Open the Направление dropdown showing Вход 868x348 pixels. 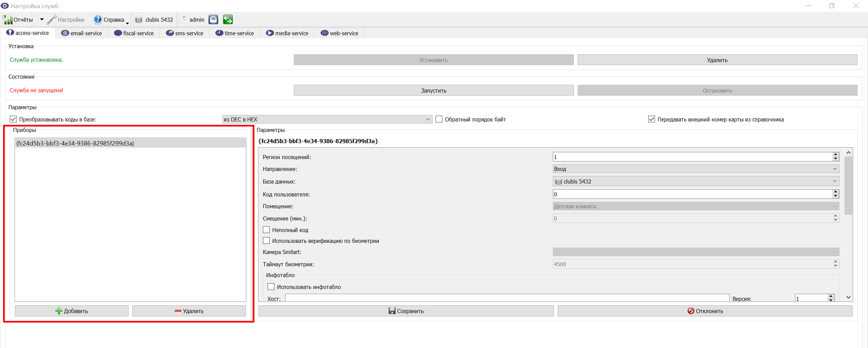(x=696, y=169)
